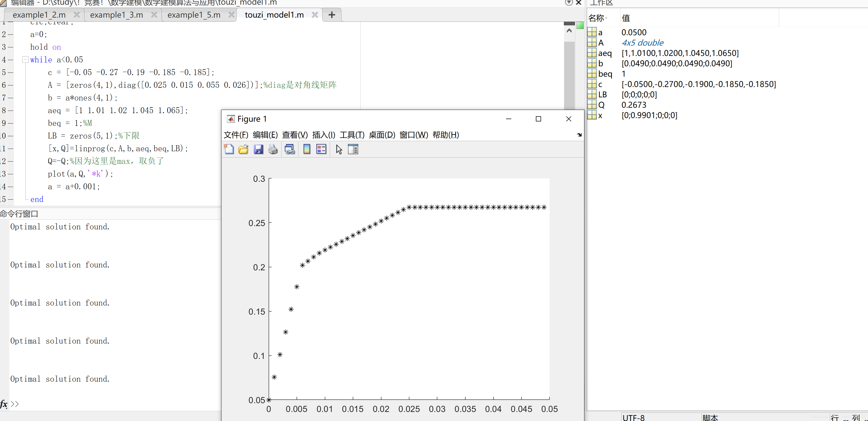The height and width of the screenshot is (421, 868).
Task: Switch to the example1_3.m tab
Action: [116, 15]
